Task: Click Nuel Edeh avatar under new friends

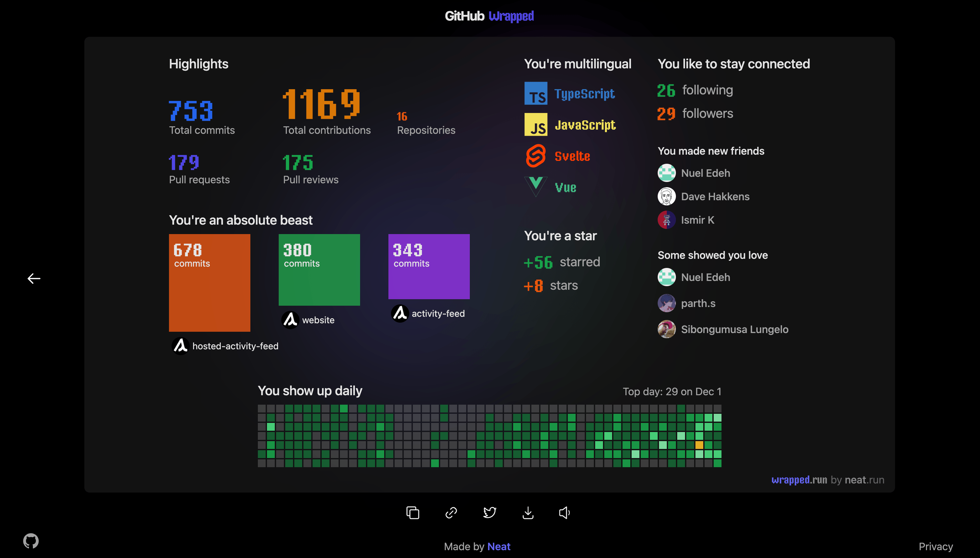Action: tap(666, 173)
